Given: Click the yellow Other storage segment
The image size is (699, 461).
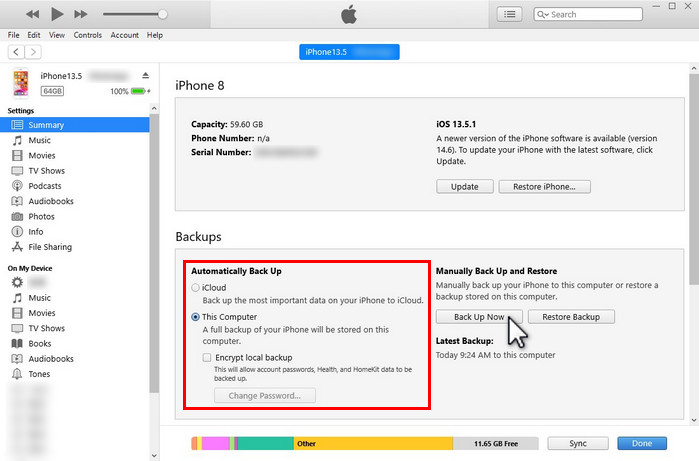Looking at the screenshot, I should 373,443.
